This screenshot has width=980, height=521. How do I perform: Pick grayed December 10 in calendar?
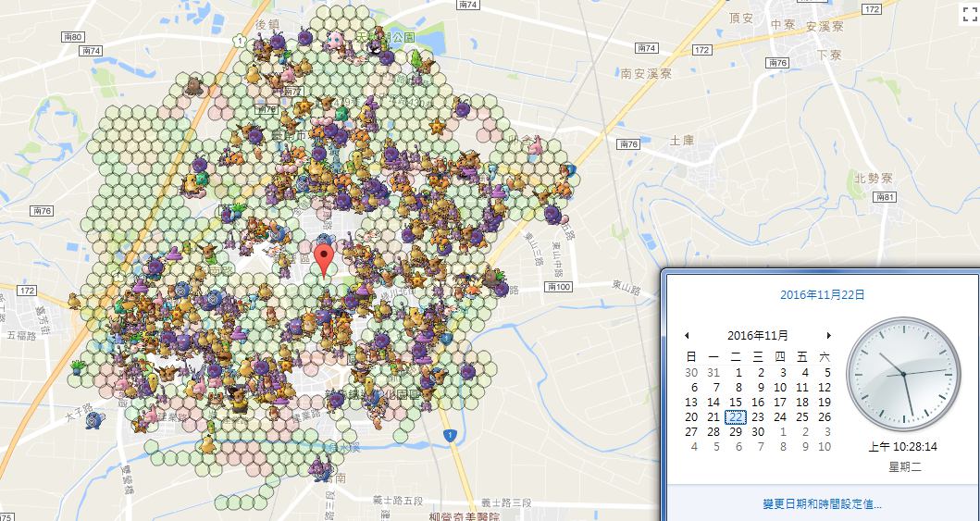coord(825,447)
